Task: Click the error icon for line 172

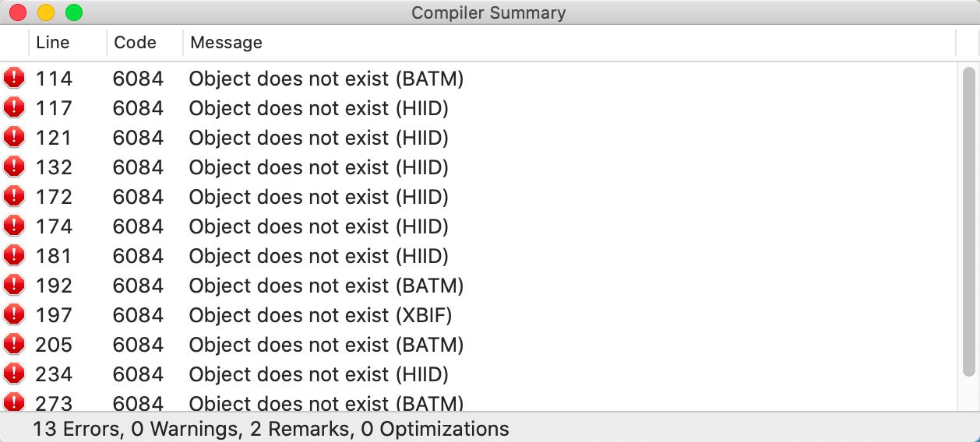Action: [14, 197]
